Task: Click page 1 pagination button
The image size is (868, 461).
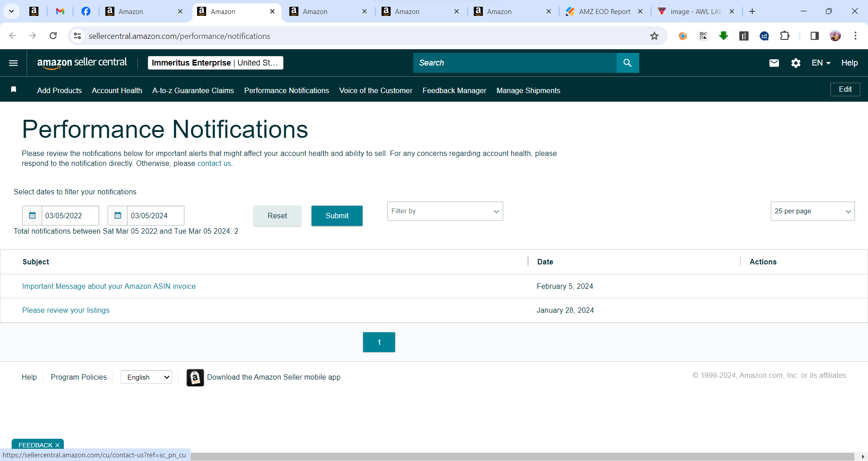Action: [379, 342]
